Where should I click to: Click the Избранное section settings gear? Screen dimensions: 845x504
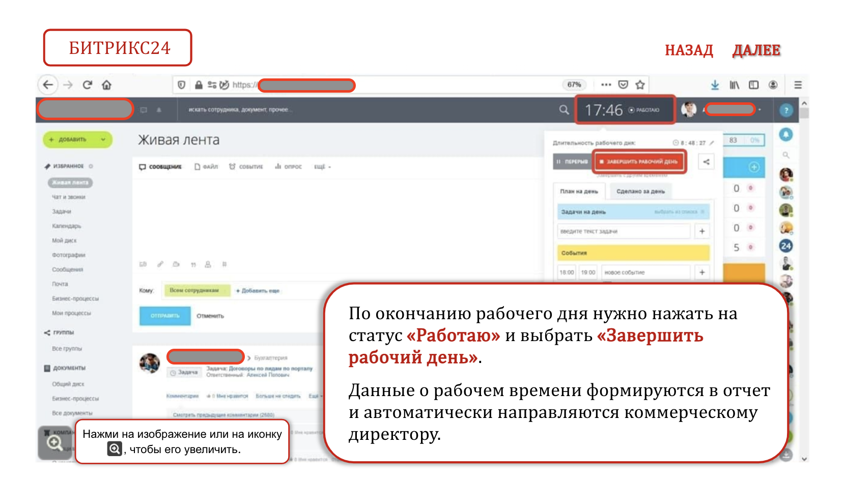[91, 166]
